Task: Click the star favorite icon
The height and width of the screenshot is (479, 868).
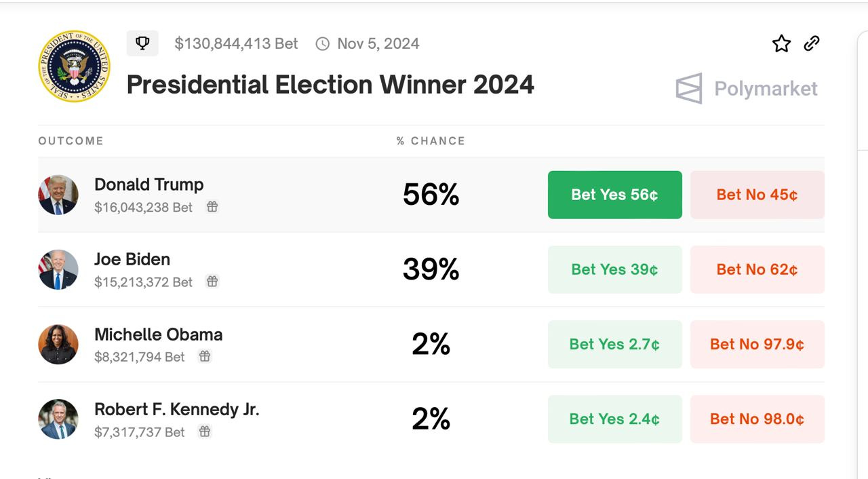Action: click(x=781, y=44)
